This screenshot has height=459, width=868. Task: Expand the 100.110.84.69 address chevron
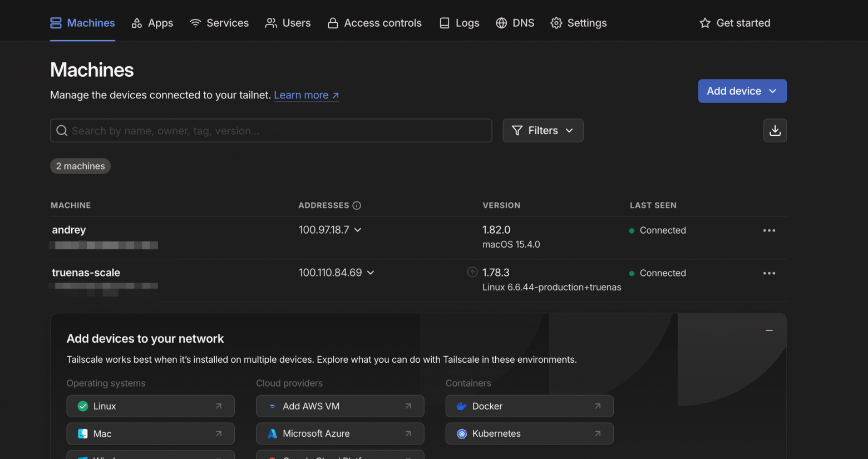(x=371, y=273)
